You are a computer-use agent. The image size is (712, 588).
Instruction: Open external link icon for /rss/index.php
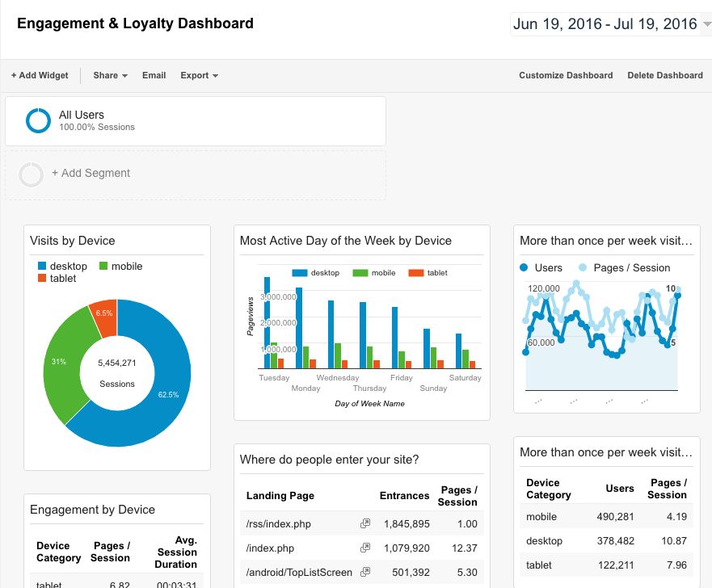(365, 524)
